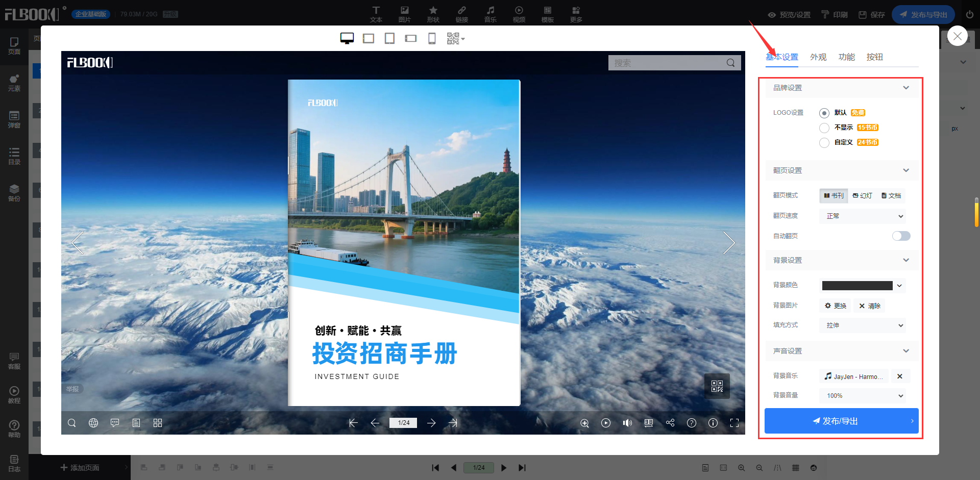
Task: Click the 发布/导出 button
Action: point(841,421)
